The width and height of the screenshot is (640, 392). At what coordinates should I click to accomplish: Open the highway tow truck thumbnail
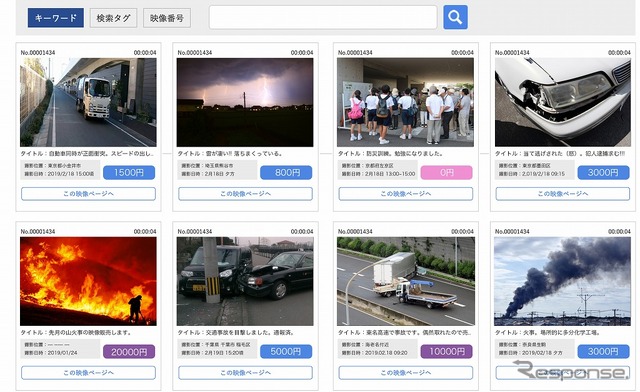pyautogui.click(x=405, y=281)
